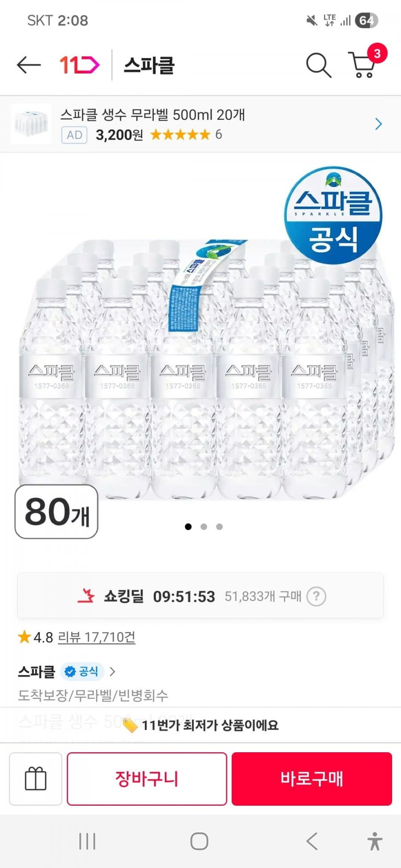
Task: Open the 스파클 official store chevron
Action: pos(113,671)
